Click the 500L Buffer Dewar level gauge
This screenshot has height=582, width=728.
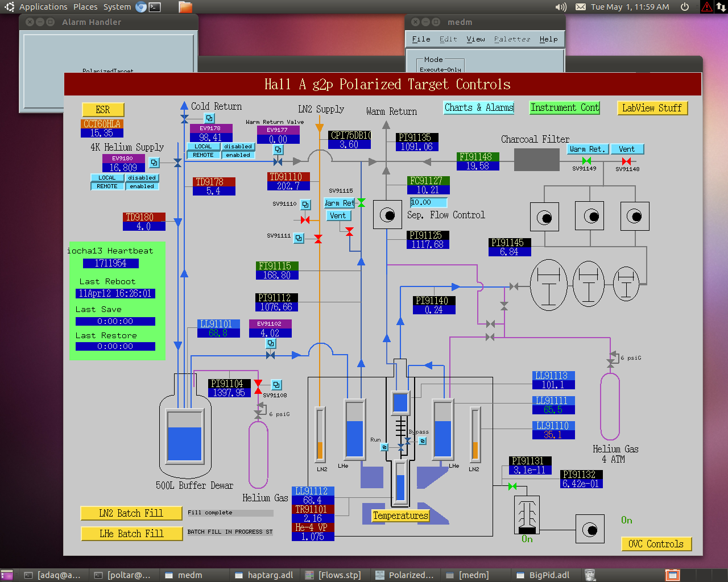pos(184,435)
